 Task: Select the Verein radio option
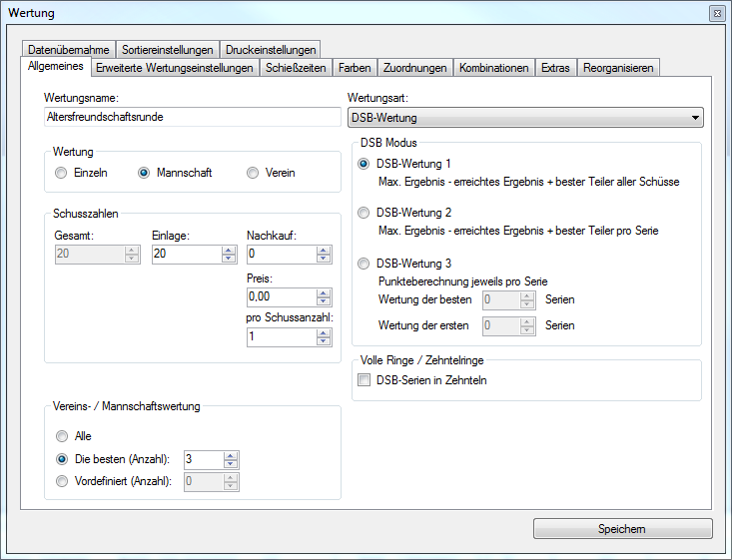[x=254, y=173]
